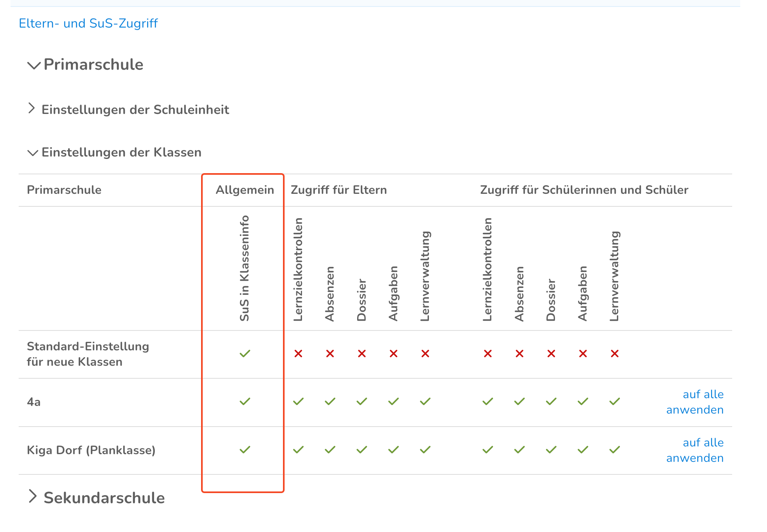Image resolution: width=767 pixels, height=532 pixels.
Task: Toggle Eltern Aufgaben for Standard-Einstellung
Action: coord(394,354)
